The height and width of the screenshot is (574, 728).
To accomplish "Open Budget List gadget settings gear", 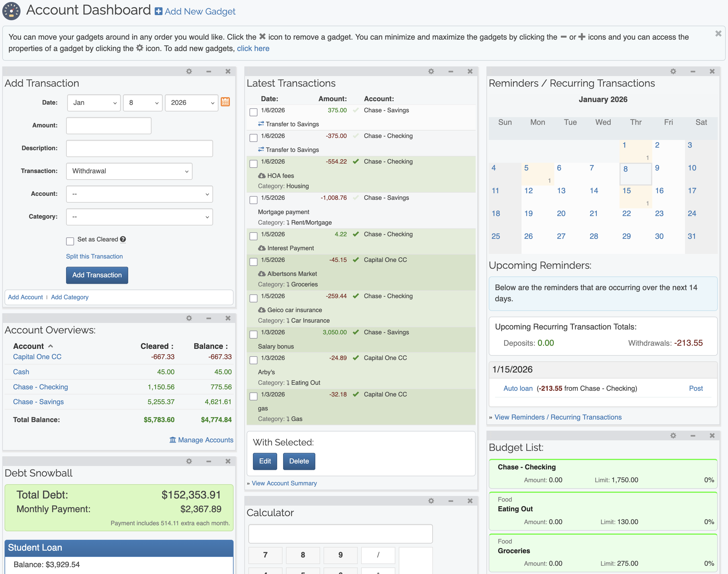I will 673,435.
